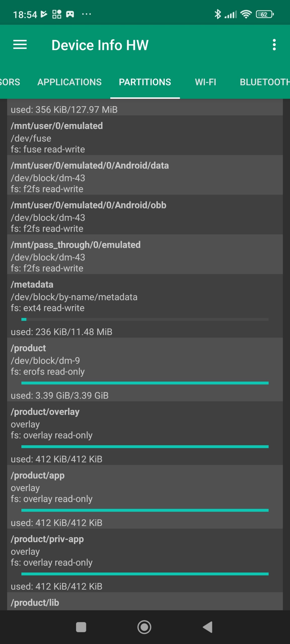Open the BLUETOOTH tab
290x644 pixels.
tap(264, 82)
